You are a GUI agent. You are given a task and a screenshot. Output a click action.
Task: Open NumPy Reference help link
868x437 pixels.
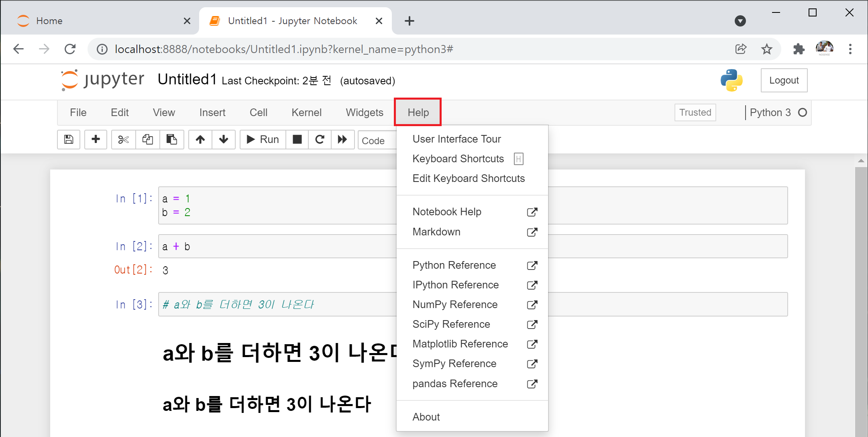click(x=455, y=304)
